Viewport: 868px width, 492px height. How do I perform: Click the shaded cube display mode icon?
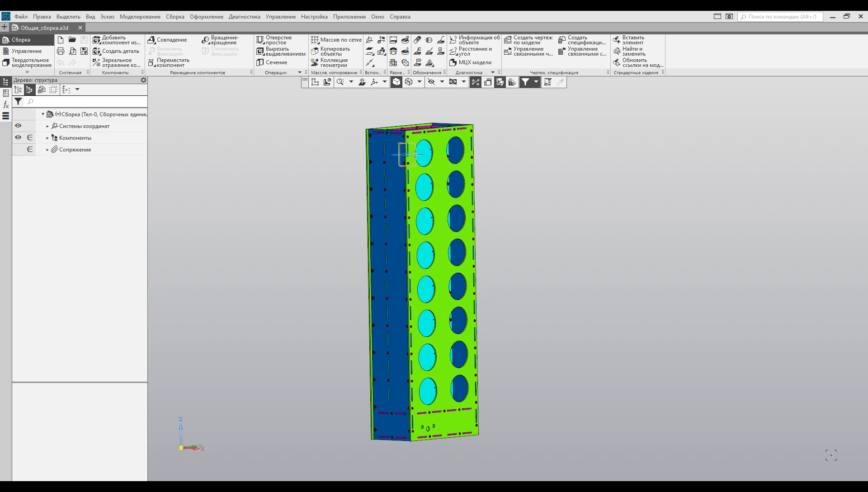pyautogui.click(x=396, y=82)
